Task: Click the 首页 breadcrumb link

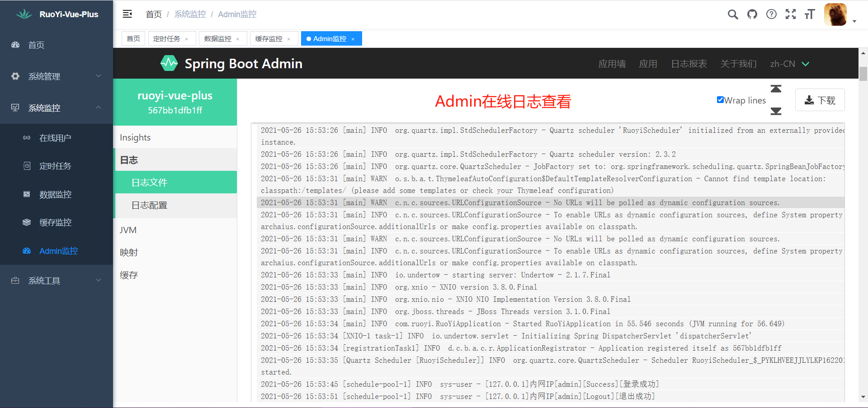Action: [154, 14]
